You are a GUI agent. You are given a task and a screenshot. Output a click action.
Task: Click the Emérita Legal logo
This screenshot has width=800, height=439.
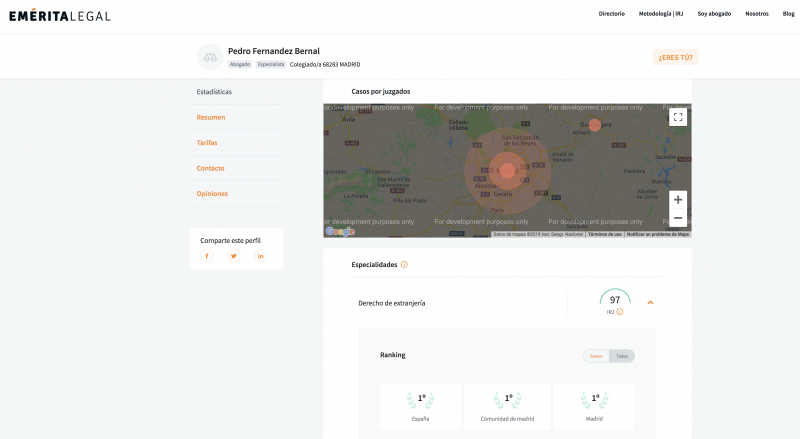tap(60, 16)
